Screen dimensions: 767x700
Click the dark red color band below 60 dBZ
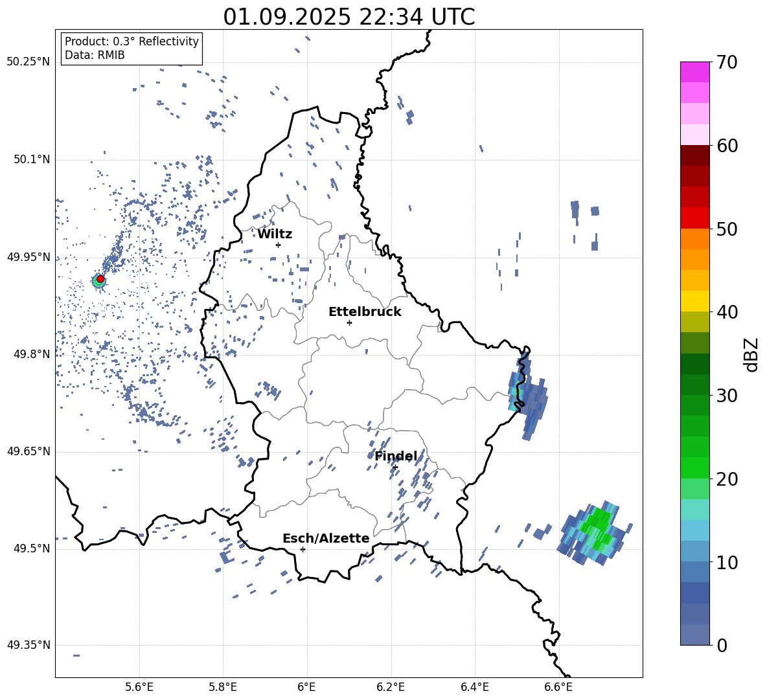pos(694,155)
